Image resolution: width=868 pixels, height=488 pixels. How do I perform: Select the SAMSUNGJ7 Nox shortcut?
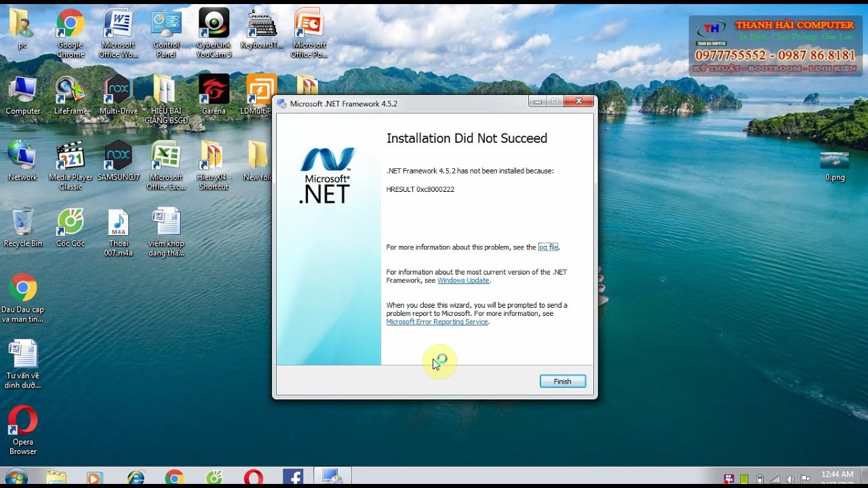(x=118, y=161)
